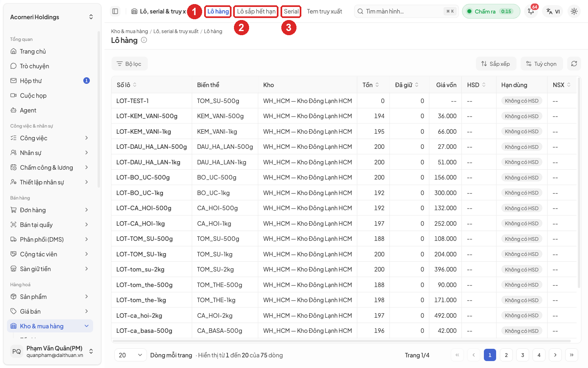Open Bộ lọc filter button
The image size is (588, 368).
[129, 64]
